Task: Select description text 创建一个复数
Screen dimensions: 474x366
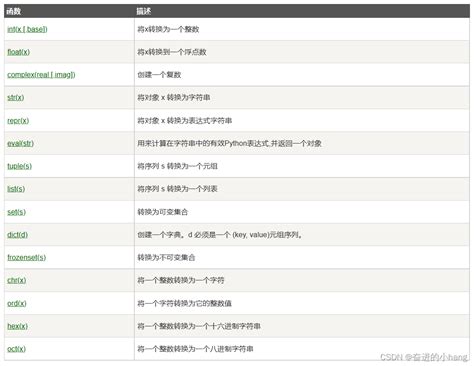Action: (159, 75)
